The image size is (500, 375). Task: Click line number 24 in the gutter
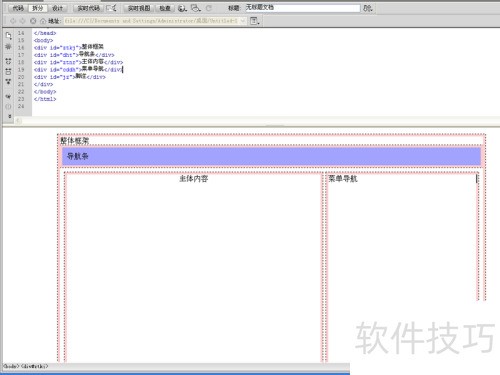pyautogui.click(x=21, y=106)
